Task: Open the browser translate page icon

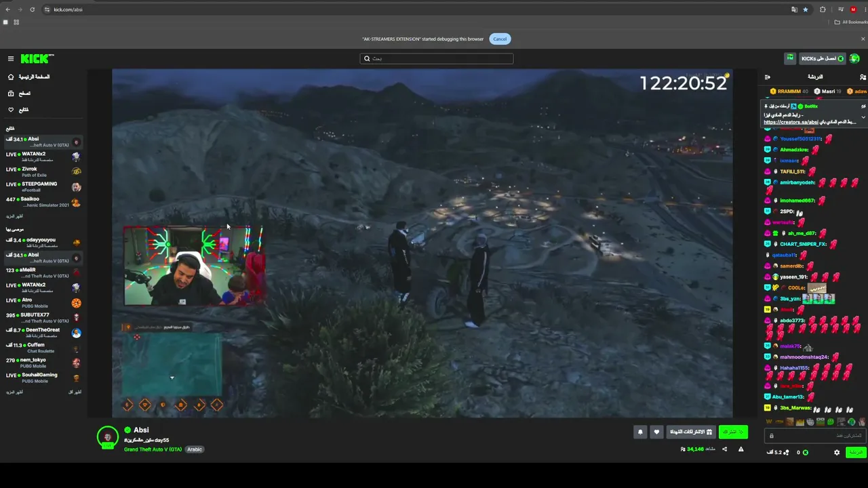Action: [x=794, y=9]
